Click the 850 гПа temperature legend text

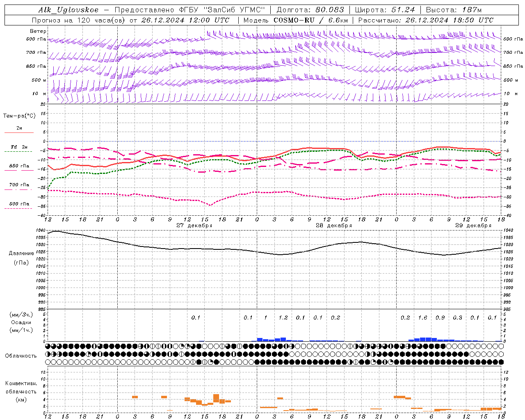point(19,166)
